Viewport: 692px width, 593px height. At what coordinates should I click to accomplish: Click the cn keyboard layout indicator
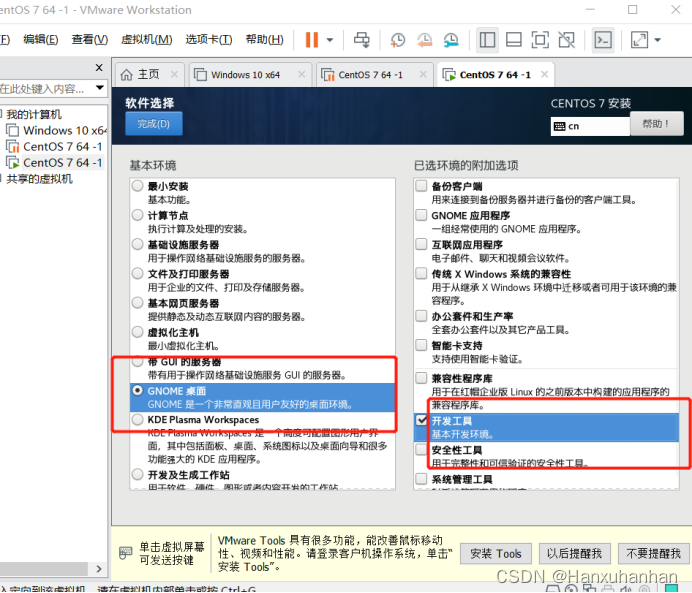(x=590, y=126)
